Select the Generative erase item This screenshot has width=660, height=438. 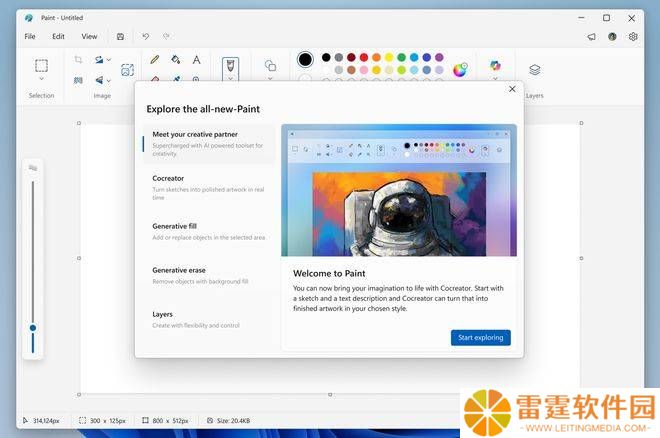click(x=209, y=276)
